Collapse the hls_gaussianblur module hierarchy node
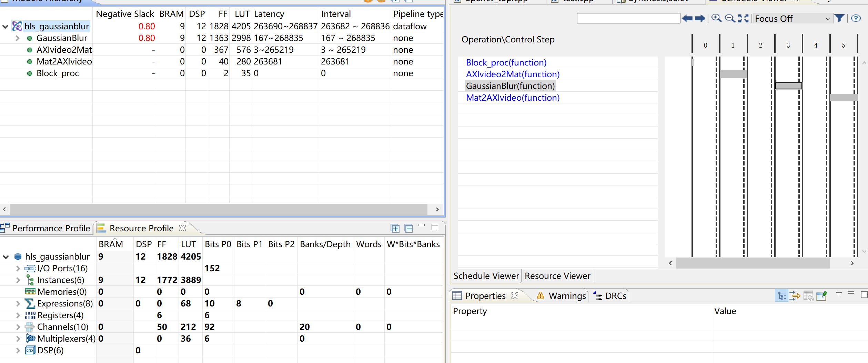The image size is (868, 363). tap(5, 26)
